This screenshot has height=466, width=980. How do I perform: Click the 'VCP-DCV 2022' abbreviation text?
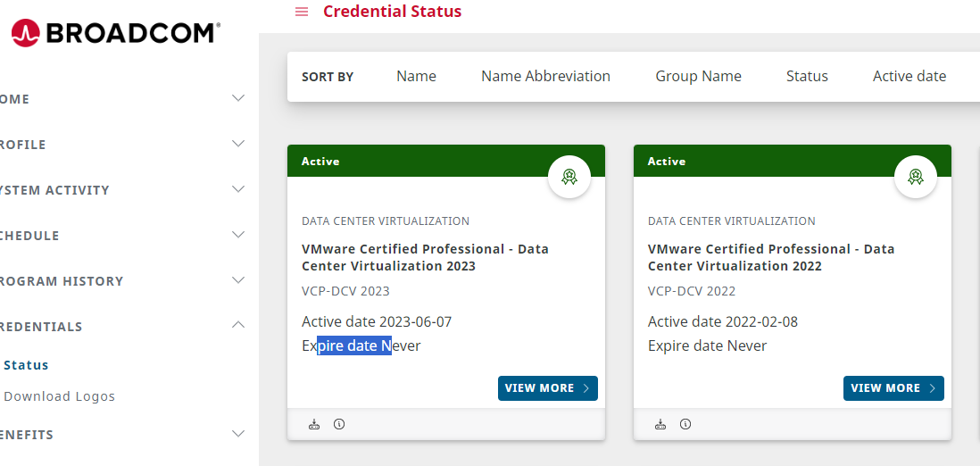(x=692, y=292)
